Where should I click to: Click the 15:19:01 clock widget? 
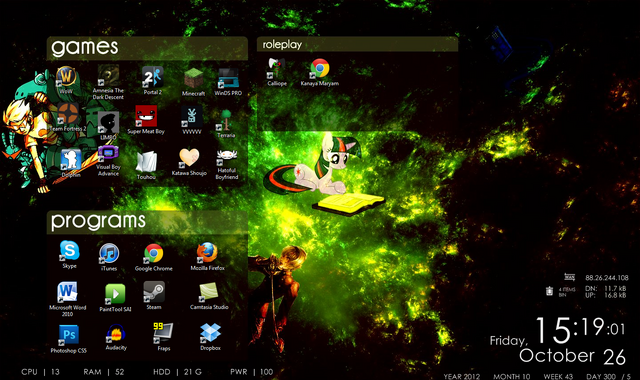pyautogui.click(x=580, y=329)
